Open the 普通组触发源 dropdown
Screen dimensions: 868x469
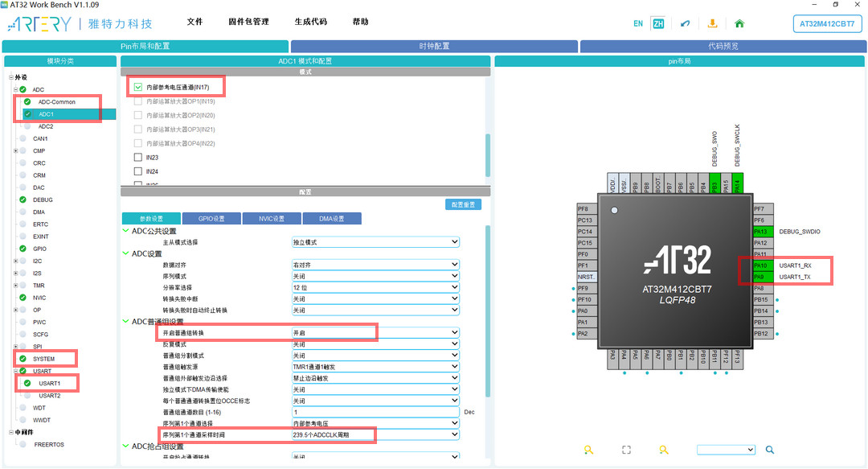pos(375,367)
